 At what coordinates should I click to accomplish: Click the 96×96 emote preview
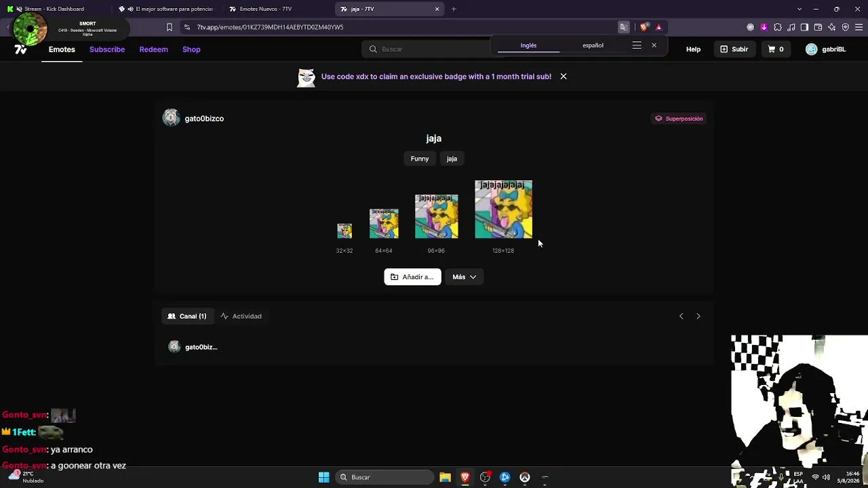[x=436, y=217]
